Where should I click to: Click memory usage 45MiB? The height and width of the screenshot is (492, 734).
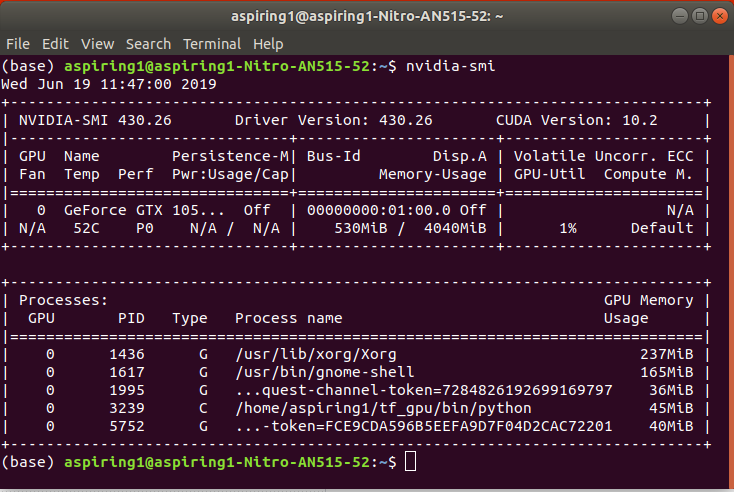(x=671, y=409)
